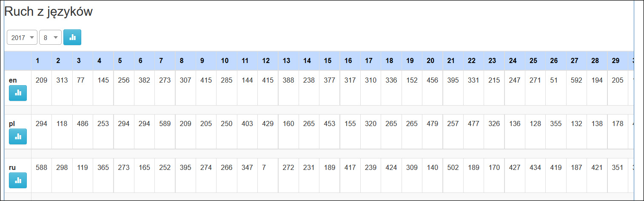Screen dimensions: 644x201
Task: Click the ru row value 588
Action: (x=42, y=167)
